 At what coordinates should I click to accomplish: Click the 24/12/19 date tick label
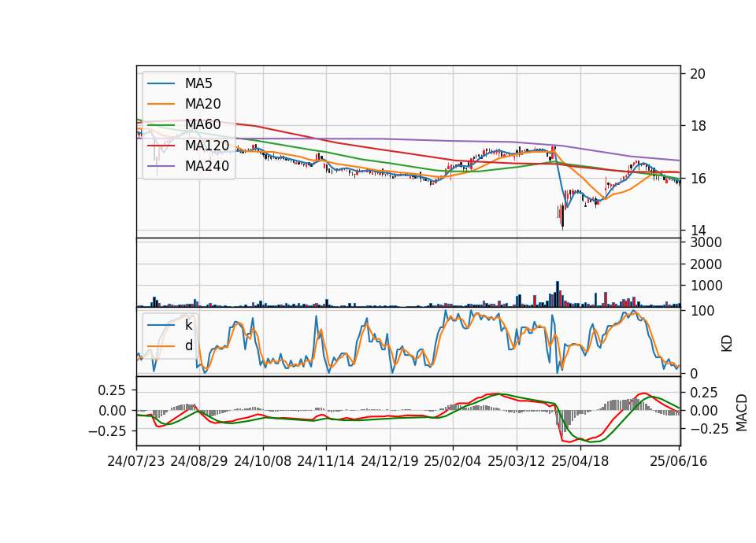pos(390,461)
